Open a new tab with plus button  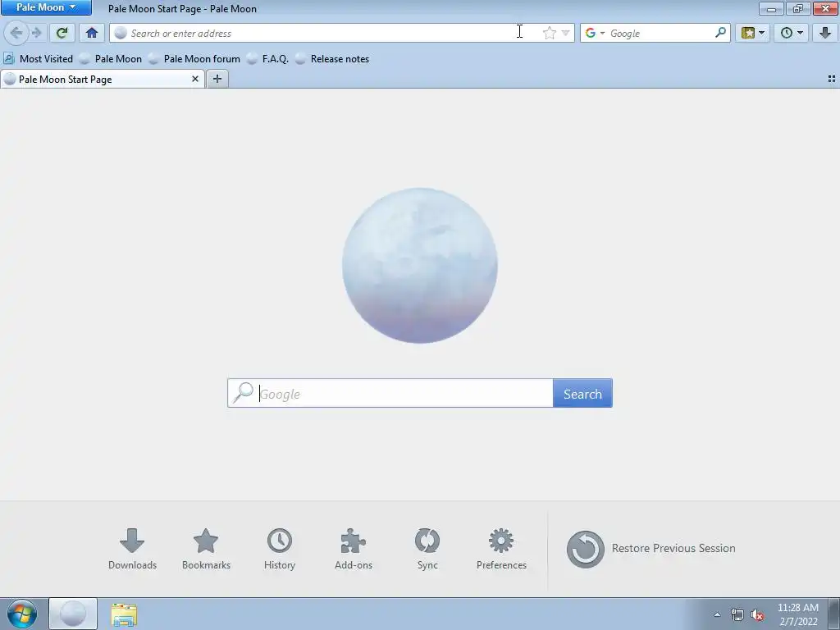[x=217, y=80]
